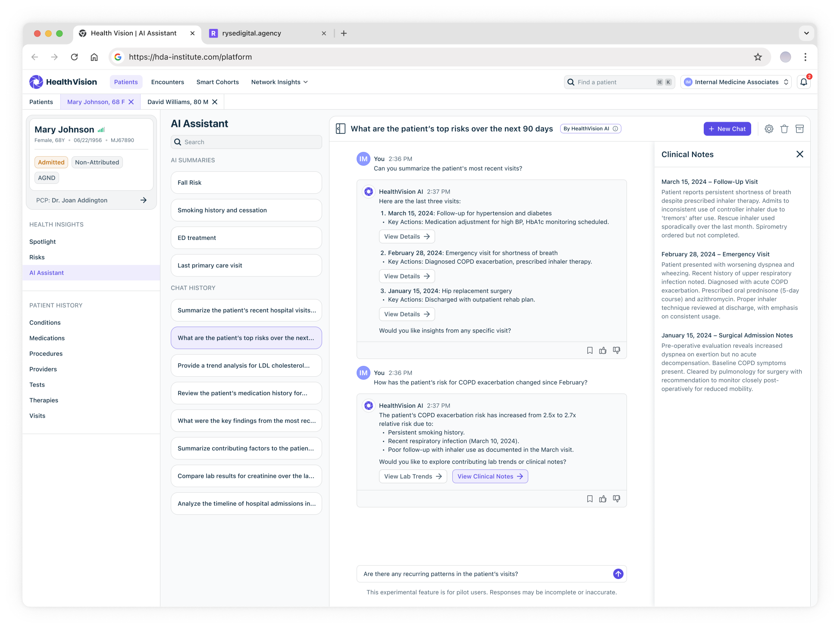Switch to David Williams patient tab

(x=178, y=102)
